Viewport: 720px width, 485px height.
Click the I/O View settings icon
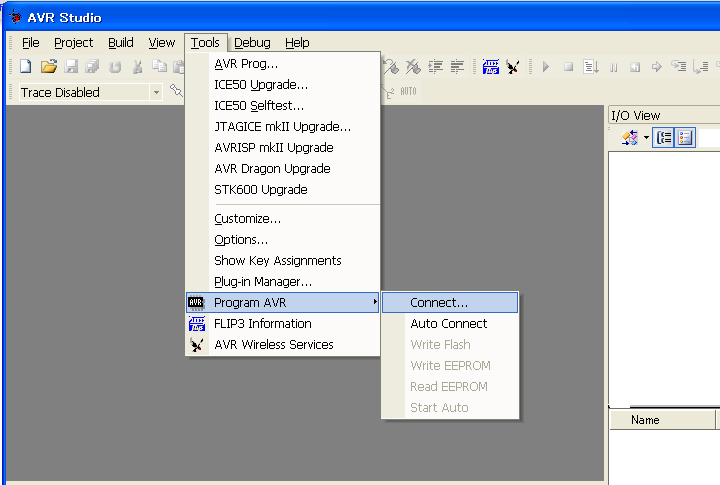pyautogui.click(x=630, y=137)
